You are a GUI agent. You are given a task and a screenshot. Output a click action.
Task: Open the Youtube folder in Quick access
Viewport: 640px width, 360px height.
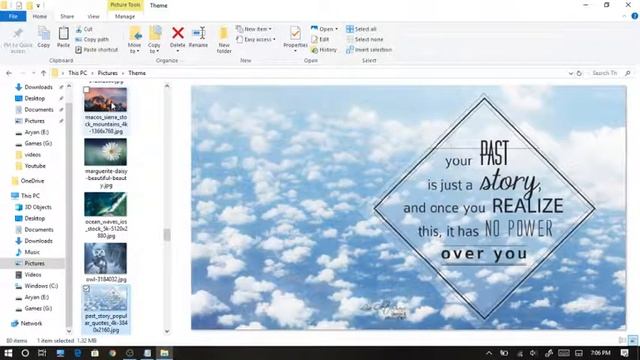tap(35, 166)
